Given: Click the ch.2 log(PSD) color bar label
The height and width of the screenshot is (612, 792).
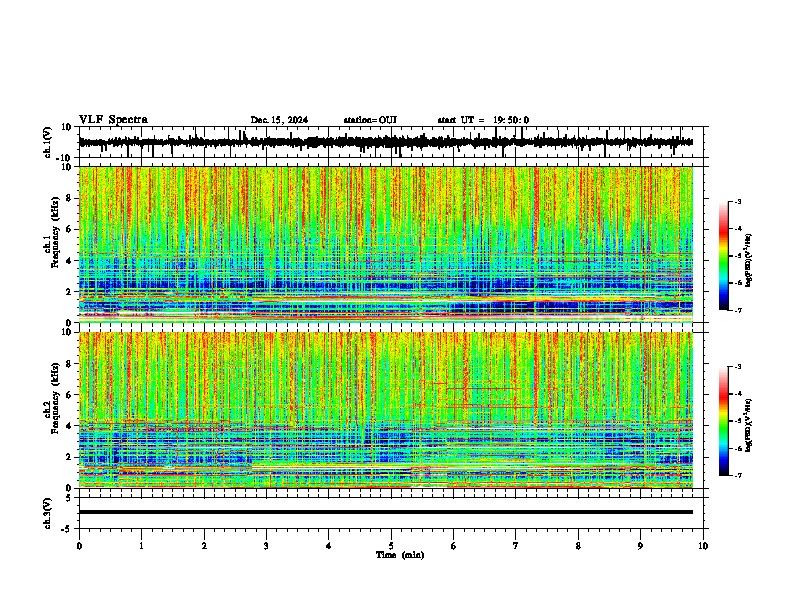Looking at the screenshot, I should 748,425.
